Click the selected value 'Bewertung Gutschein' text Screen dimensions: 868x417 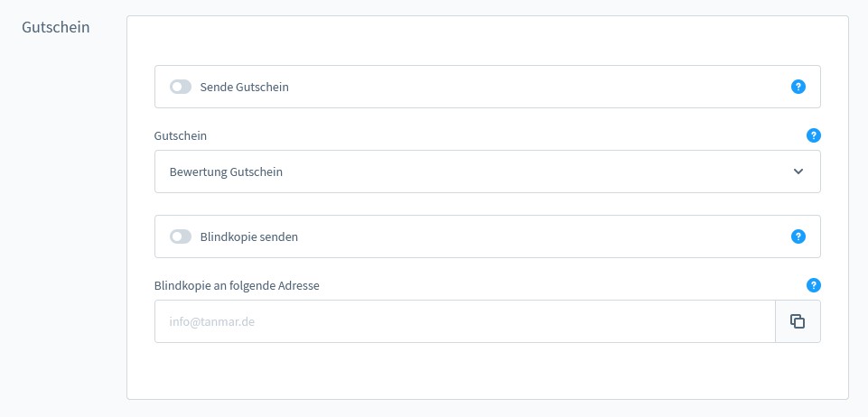pyautogui.click(x=226, y=171)
